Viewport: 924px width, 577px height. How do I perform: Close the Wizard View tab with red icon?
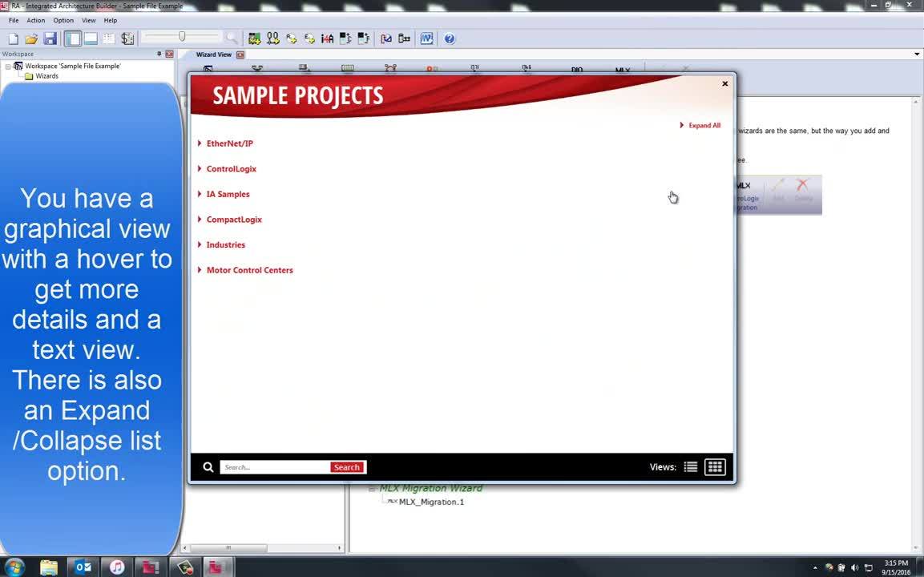(x=240, y=54)
